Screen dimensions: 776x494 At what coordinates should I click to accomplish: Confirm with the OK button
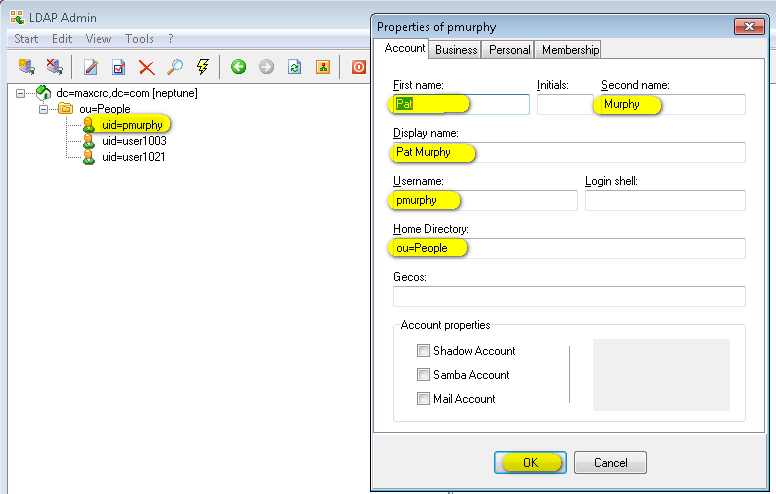click(x=530, y=462)
